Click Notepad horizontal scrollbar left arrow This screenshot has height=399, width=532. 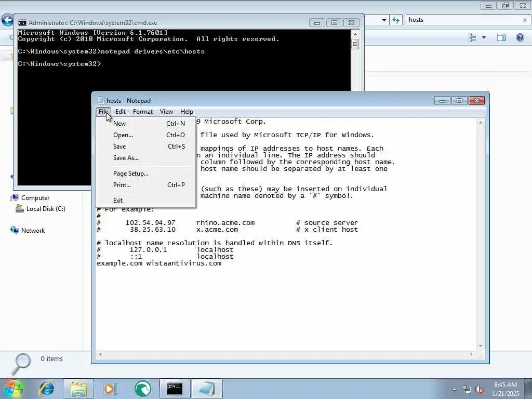tap(100, 354)
